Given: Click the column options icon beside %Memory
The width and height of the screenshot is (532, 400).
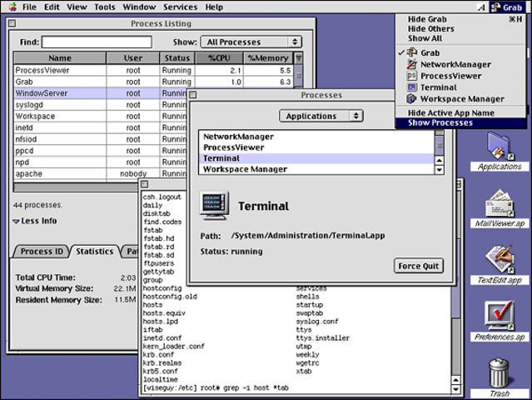Looking at the screenshot, I should tap(299, 58).
